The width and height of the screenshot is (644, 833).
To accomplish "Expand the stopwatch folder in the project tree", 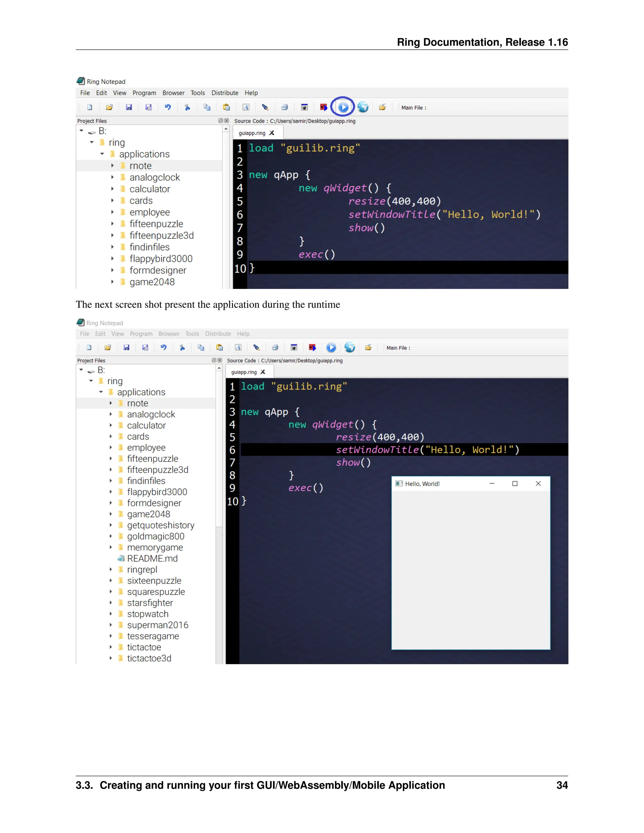I will [111, 614].
